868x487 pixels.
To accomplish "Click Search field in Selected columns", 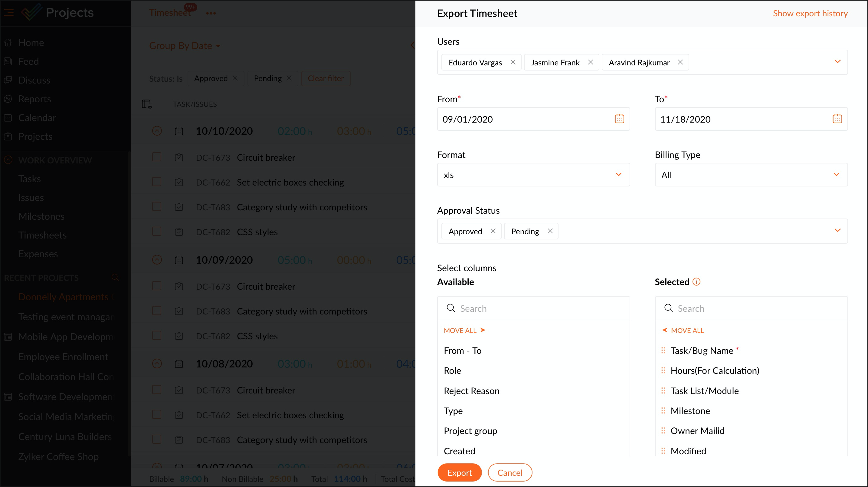I will coord(758,308).
